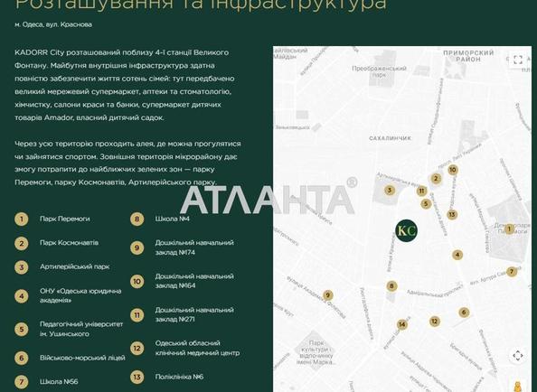Click 'Дошкільний навчальний заклад №174' legend entry
The height and width of the screenshot is (392, 537).
click(194, 247)
